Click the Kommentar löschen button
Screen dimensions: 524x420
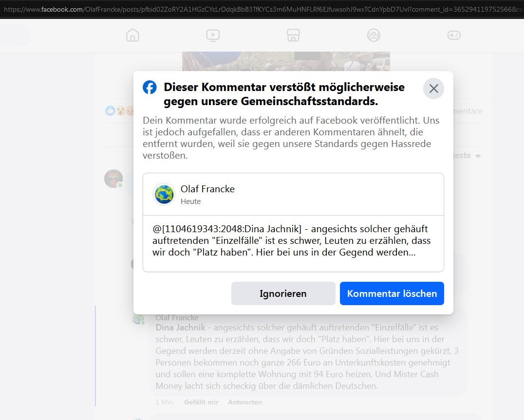tap(392, 293)
